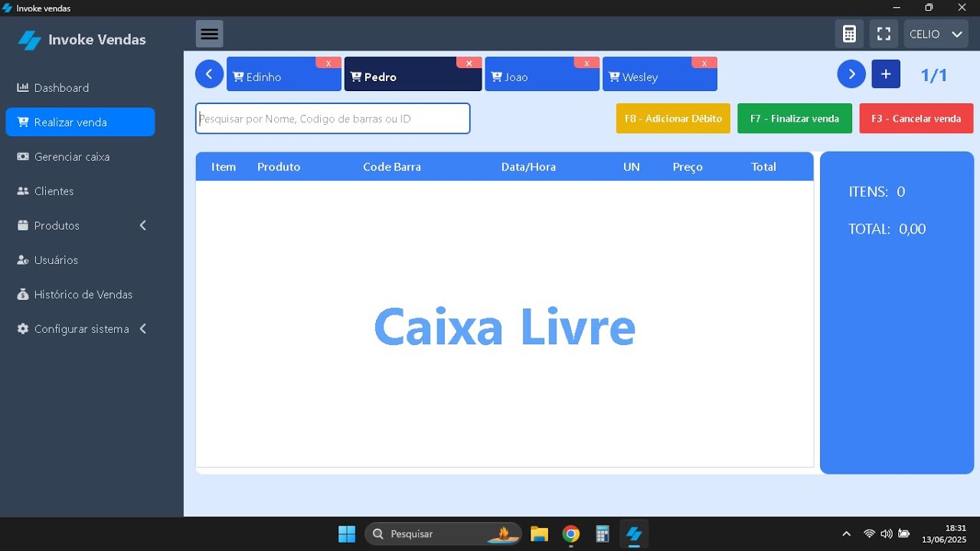Click the Data/Hora column header
Viewport: 980px width, 551px height.
(528, 167)
